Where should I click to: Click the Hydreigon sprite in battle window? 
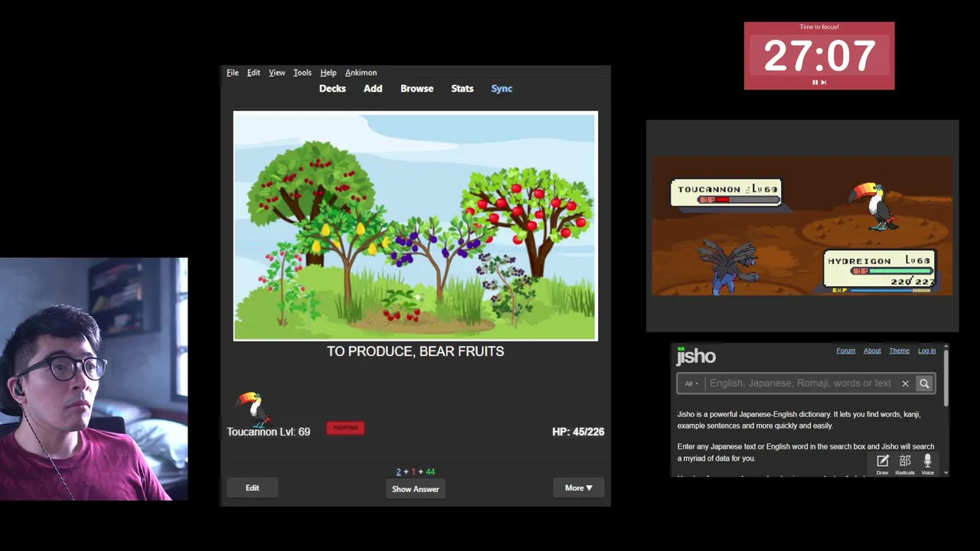tap(728, 266)
